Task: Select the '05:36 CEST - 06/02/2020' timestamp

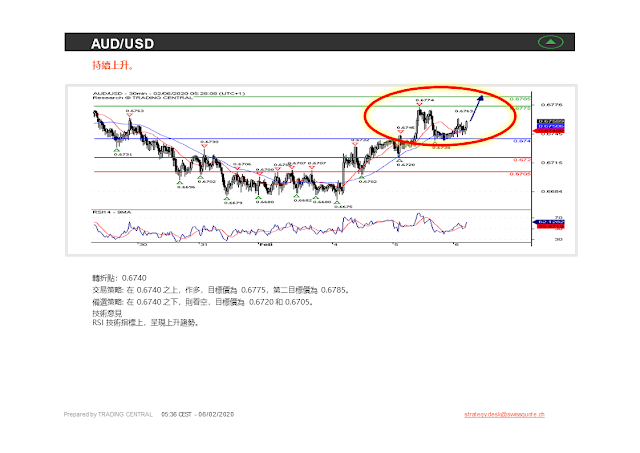Action: 198,414
